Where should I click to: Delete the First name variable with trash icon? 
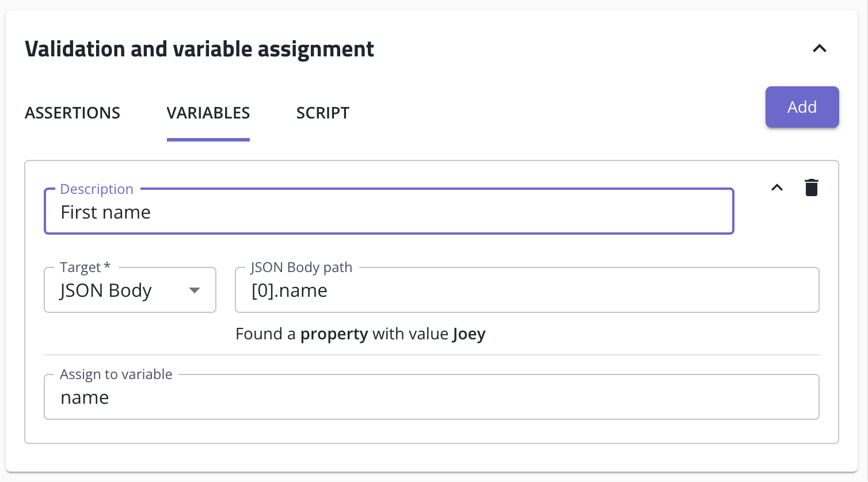pyautogui.click(x=812, y=188)
